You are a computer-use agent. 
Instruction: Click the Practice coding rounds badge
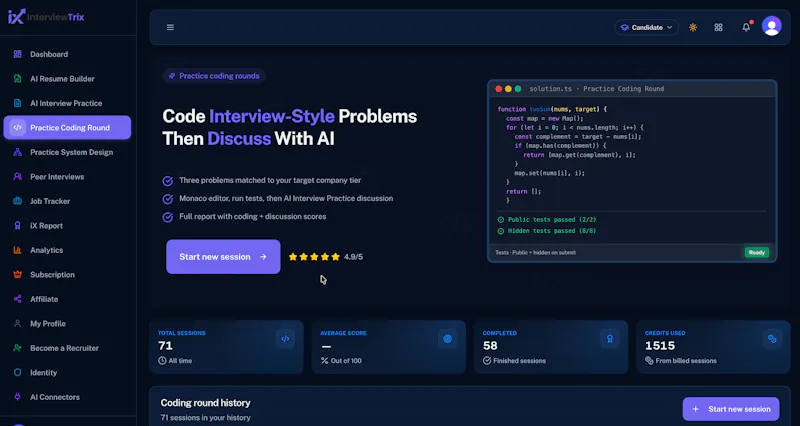[x=214, y=76]
